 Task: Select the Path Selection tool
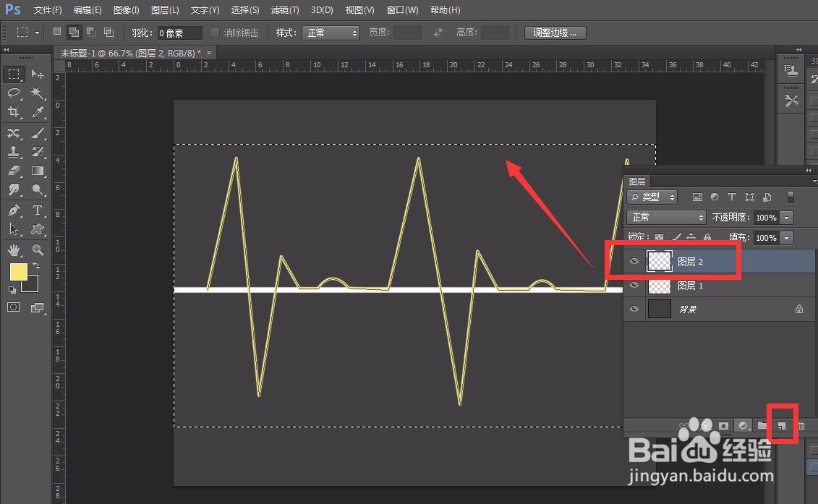click(14, 229)
